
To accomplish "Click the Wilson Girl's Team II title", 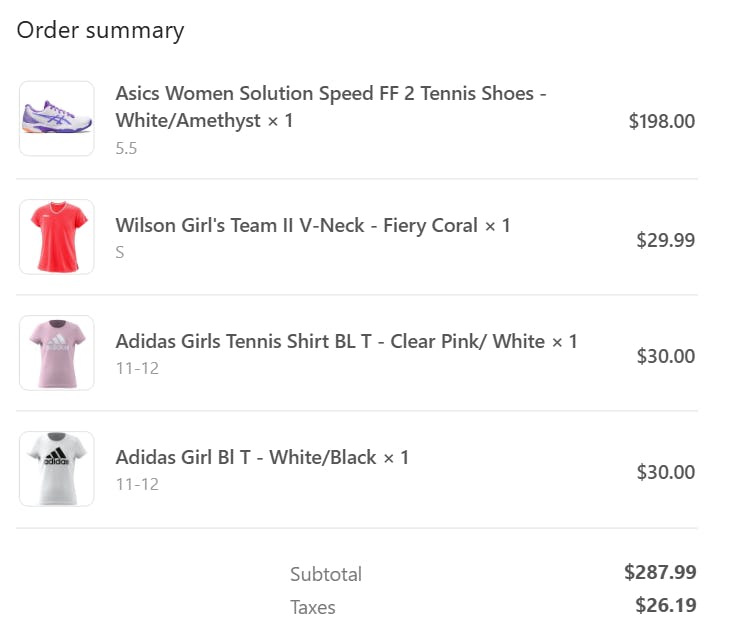I will tap(312, 225).
